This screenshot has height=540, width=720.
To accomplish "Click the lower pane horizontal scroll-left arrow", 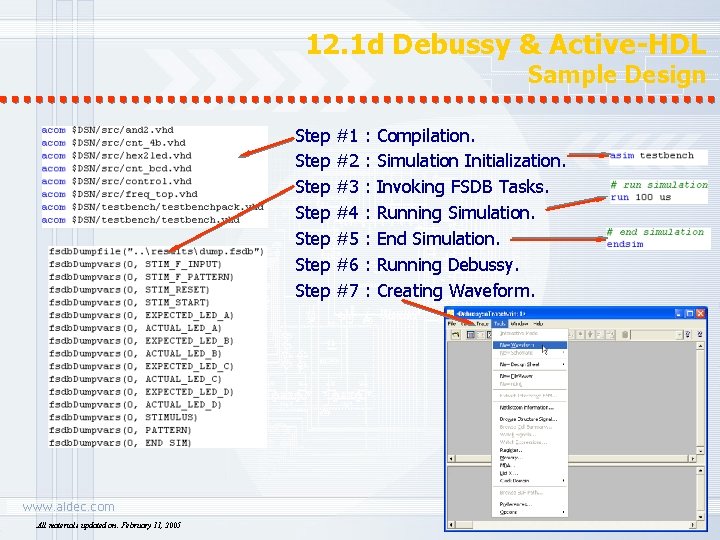I will (x=451, y=524).
